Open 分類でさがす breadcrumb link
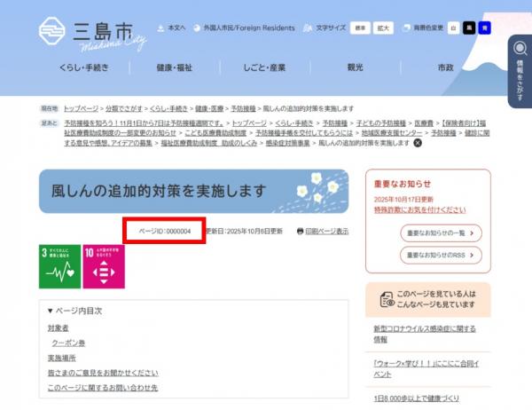The width and height of the screenshot is (532, 410). [124, 108]
